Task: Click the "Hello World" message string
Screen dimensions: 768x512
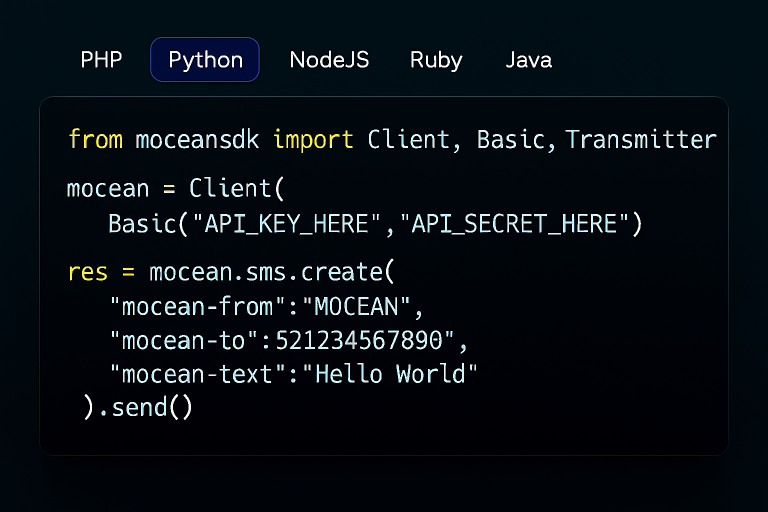Action: [x=396, y=375]
